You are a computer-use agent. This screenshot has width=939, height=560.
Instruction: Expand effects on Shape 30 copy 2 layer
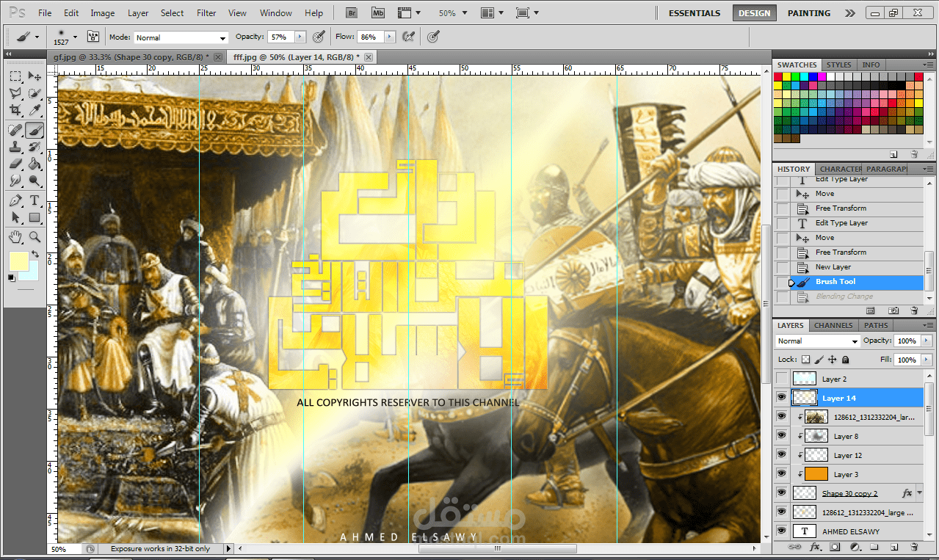pyautogui.click(x=921, y=493)
